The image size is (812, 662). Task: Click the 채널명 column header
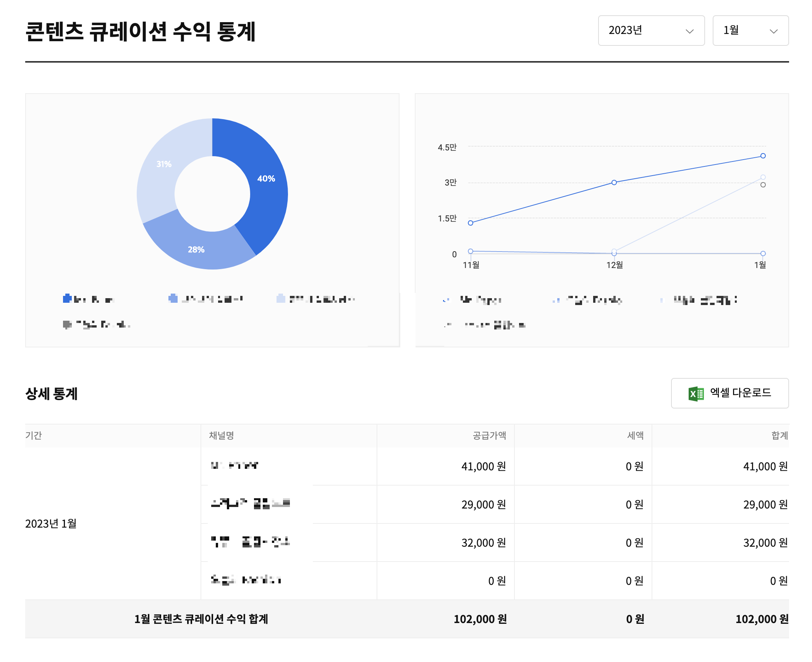(222, 435)
